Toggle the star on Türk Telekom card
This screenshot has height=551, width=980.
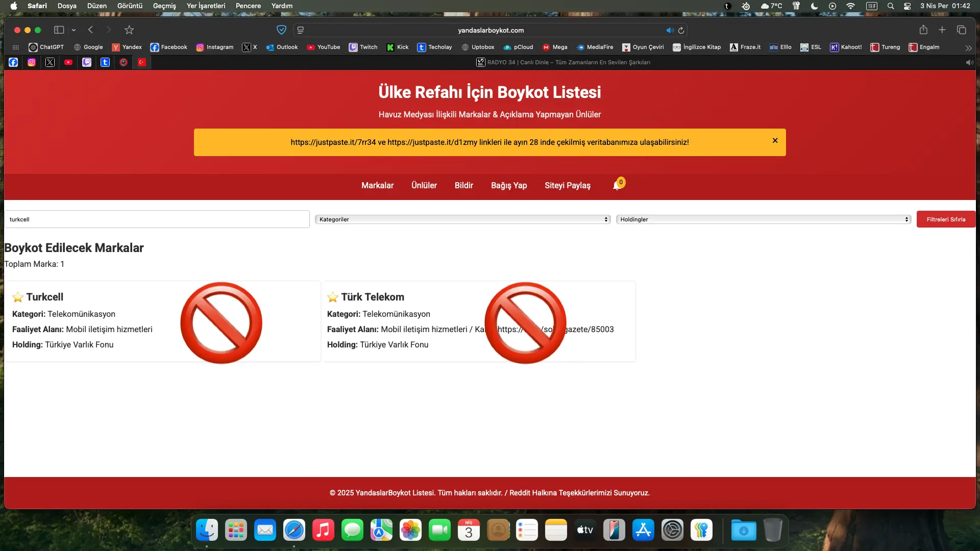pyautogui.click(x=333, y=297)
